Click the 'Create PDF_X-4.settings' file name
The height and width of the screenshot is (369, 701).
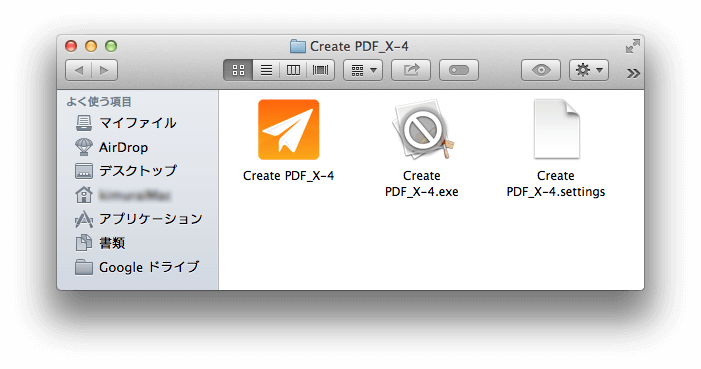point(556,184)
